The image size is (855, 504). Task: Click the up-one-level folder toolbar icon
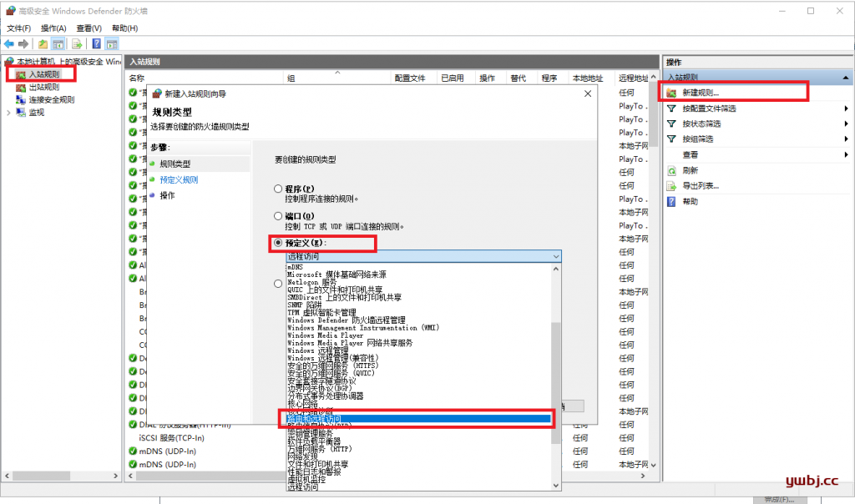pos(43,44)
